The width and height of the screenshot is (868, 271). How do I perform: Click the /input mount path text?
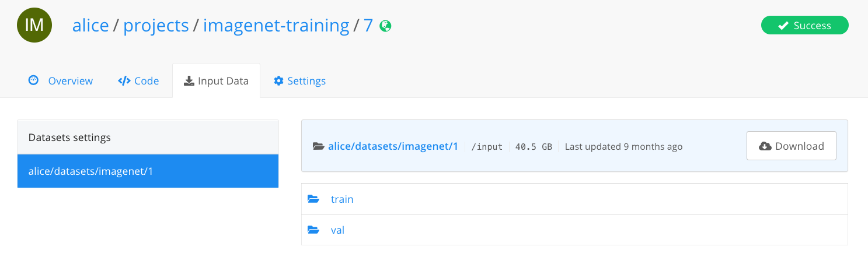pos(487,147)
